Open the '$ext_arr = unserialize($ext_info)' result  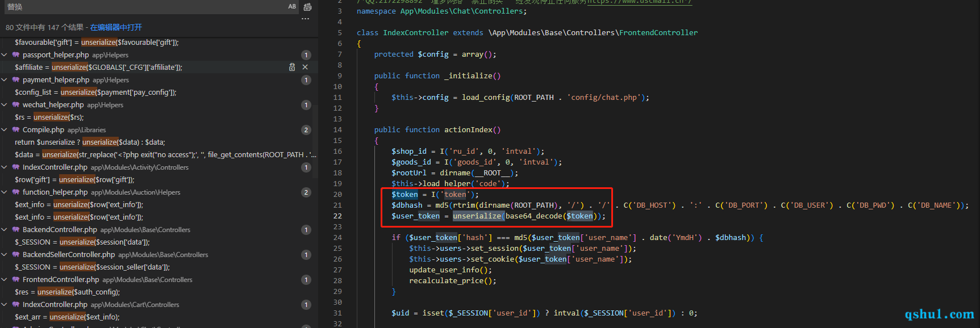tap(67, 317)
